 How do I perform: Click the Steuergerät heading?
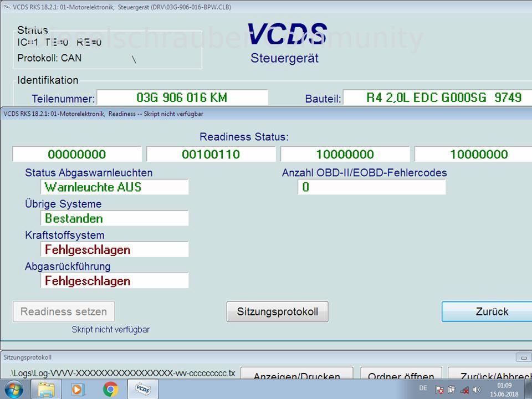(285, 58)
